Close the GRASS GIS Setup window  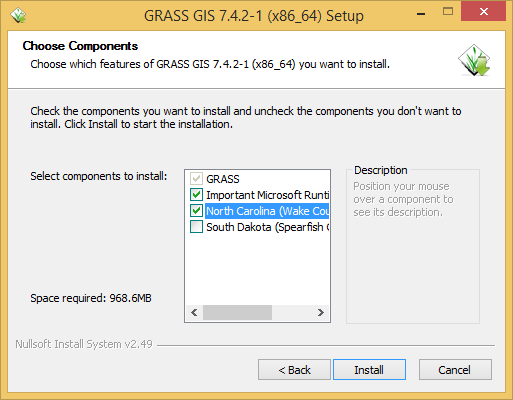pyautogui.click(x=483, y=12)
